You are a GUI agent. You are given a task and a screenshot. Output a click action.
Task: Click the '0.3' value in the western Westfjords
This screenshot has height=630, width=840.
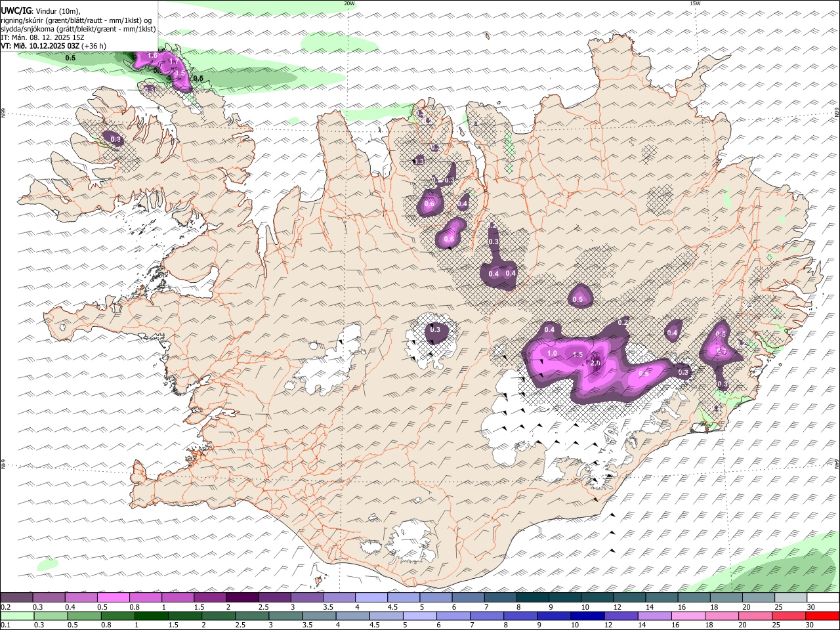click(115, 139)
